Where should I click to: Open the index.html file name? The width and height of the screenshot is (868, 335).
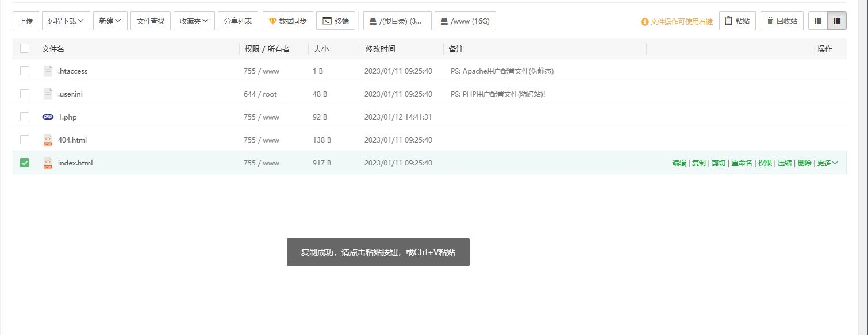click(75, 163)
